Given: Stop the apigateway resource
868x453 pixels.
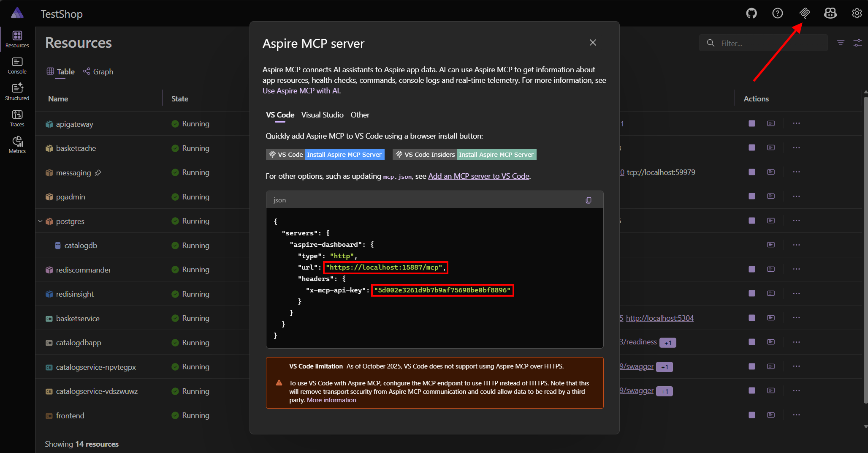Looking at the screenshot, I should tap(751, 123).
